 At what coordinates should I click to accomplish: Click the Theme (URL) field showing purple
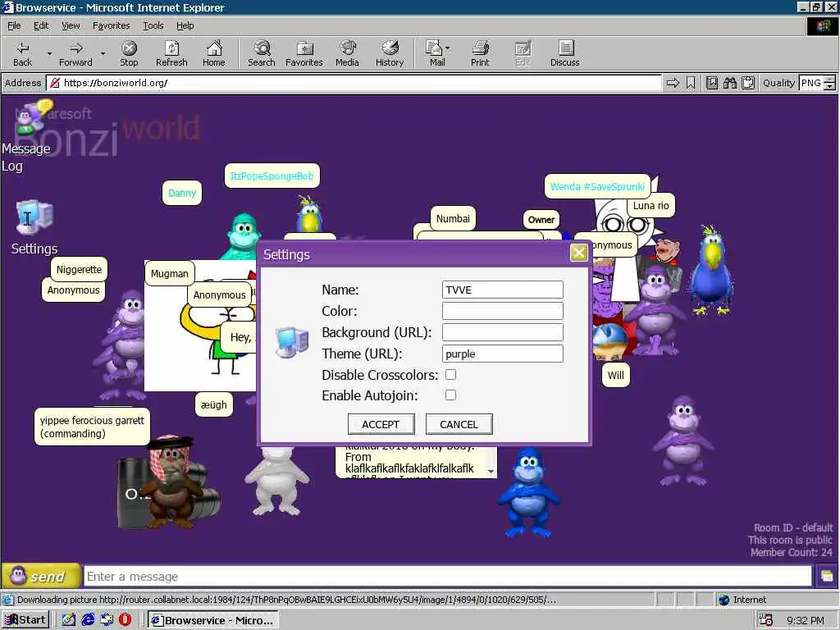(503, 354)
